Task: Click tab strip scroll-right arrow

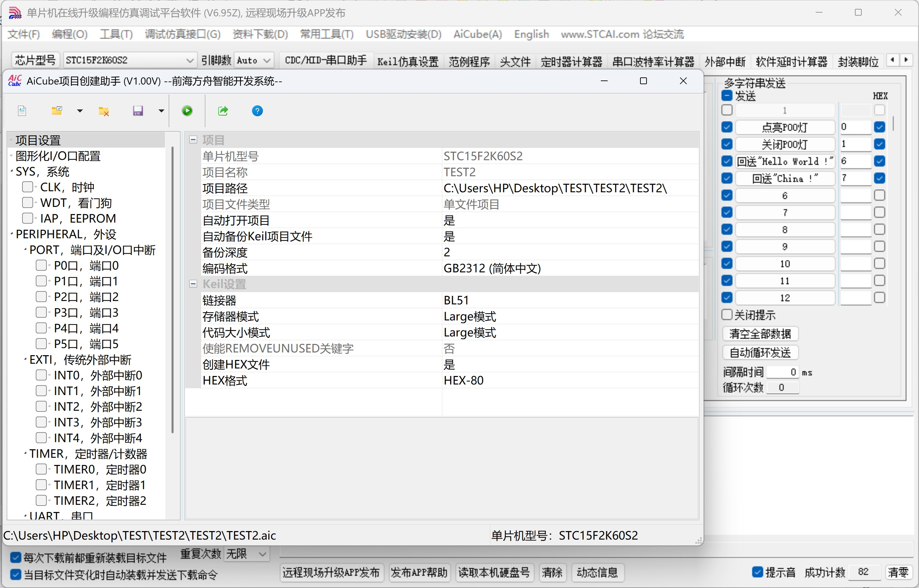Action: (906, 60)
